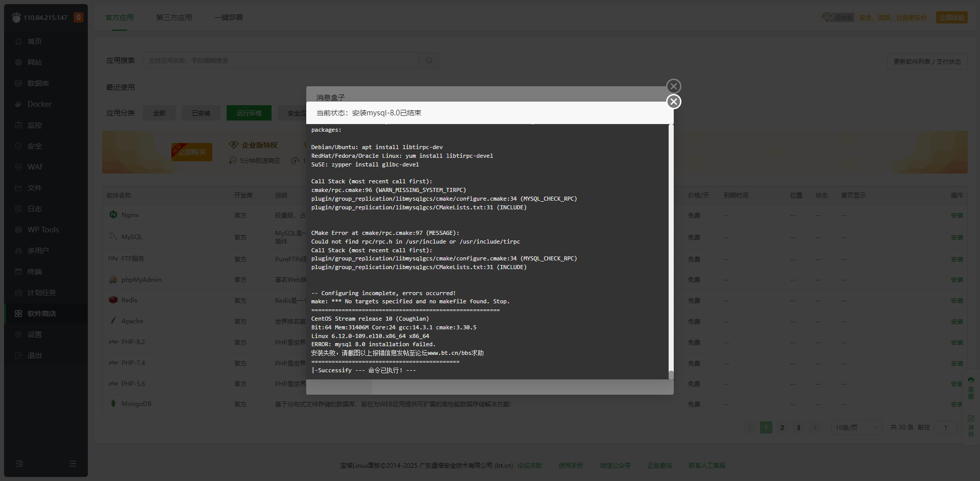
Task: Click the 企业版特权 banner heading
Action: pyautogui.click(x=259, y=145)
